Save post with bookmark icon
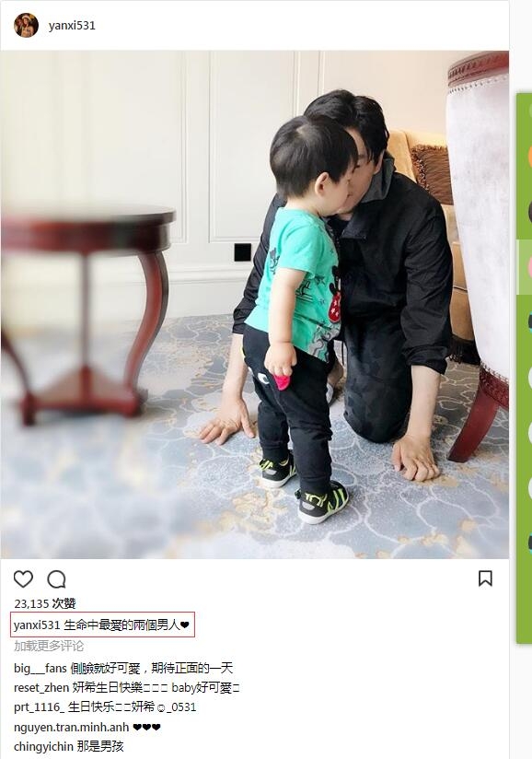 (x=485, y=578)
